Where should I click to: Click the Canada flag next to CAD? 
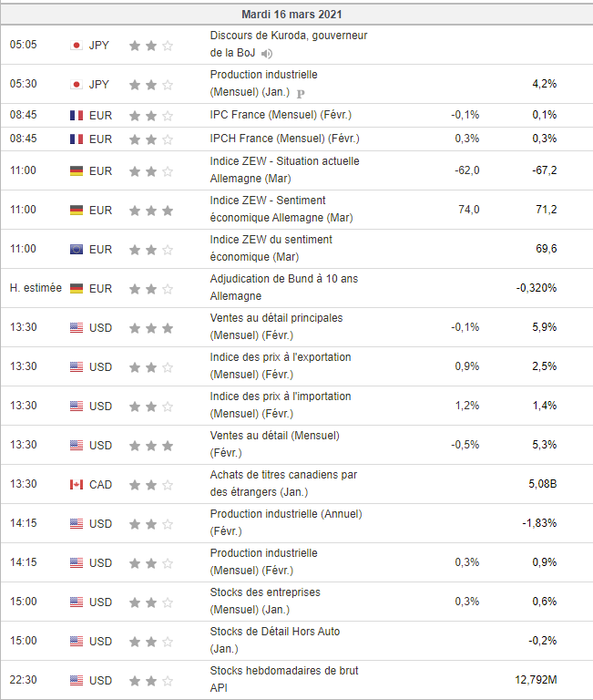[77, 484]
